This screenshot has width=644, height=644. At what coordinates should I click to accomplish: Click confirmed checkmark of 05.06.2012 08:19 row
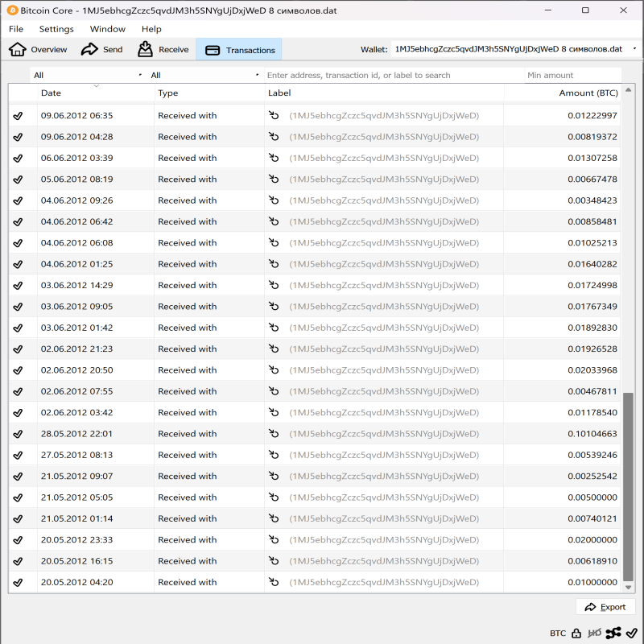pyautogui.click(x=18, y=180)
